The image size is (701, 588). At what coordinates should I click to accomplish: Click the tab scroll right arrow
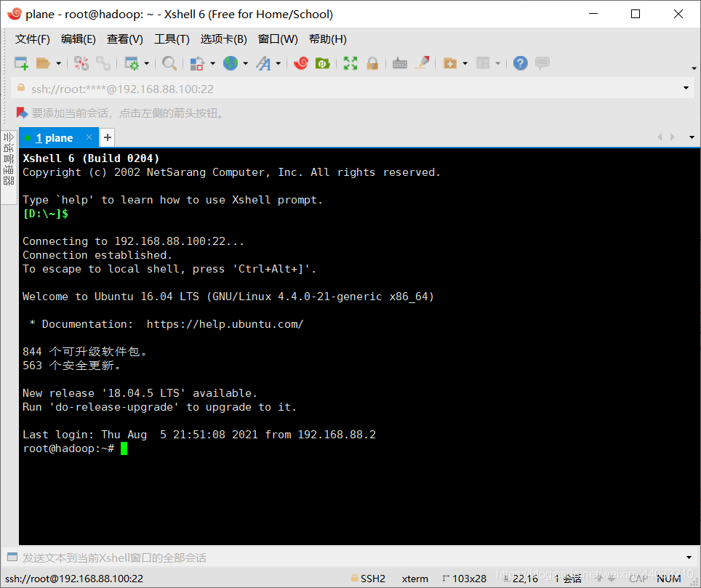673,137
